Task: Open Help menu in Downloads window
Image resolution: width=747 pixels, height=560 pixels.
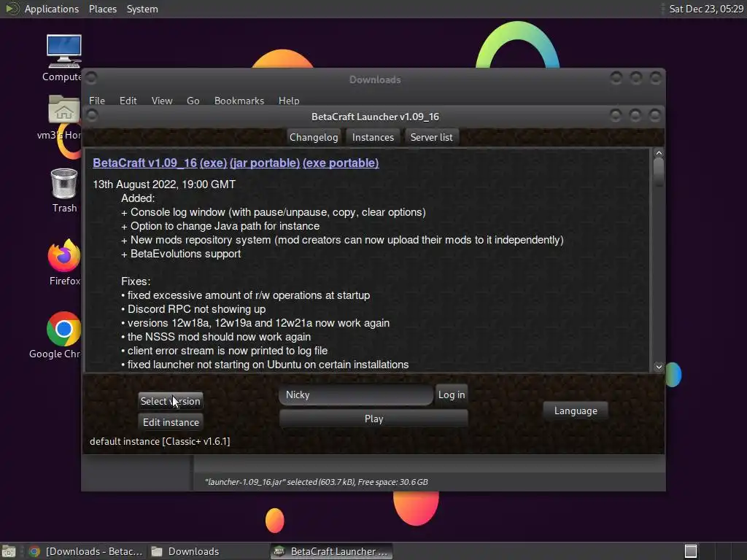Action: coord(289,101)
